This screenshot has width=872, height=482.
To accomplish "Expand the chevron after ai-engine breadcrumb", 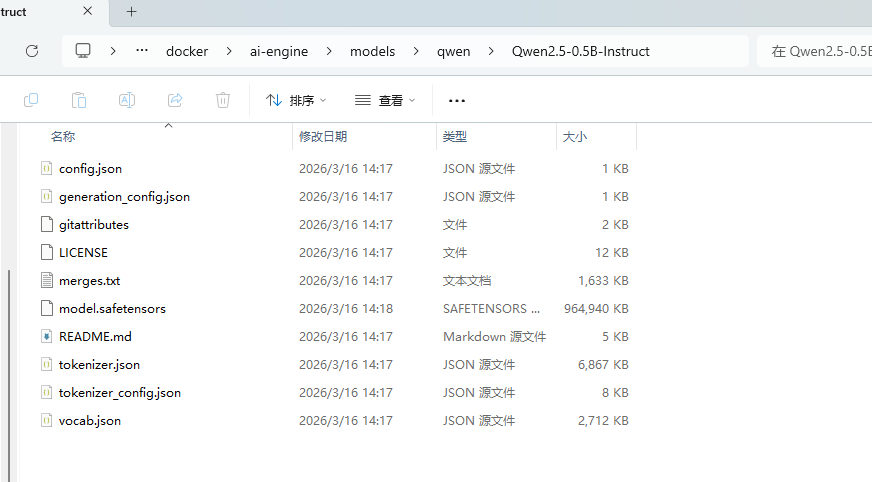I will coord(329,51).
